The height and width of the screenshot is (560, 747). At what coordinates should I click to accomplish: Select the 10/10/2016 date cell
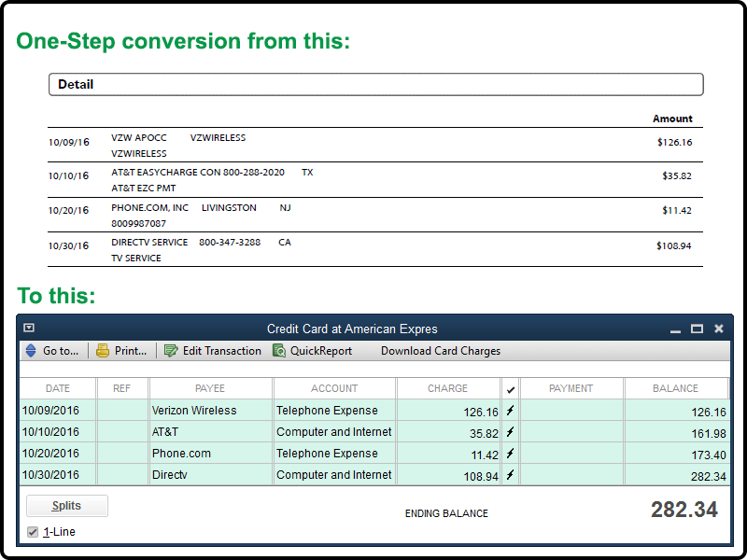(x=58, y=432)
